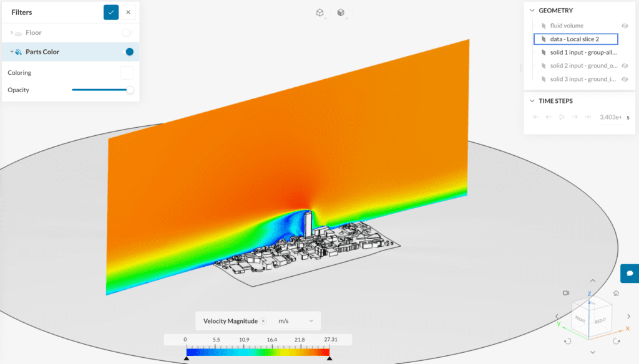Toggle the Parts Color switch
Screen dimensions: 639x364
tap(129, 52)
